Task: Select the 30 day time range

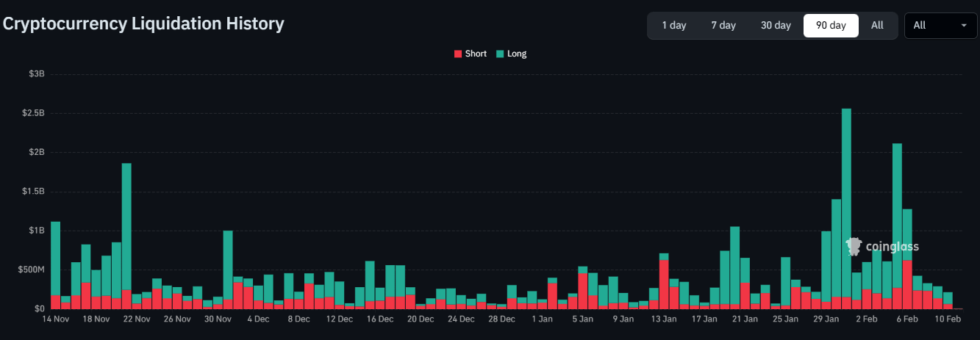Action: coord(776,25)
